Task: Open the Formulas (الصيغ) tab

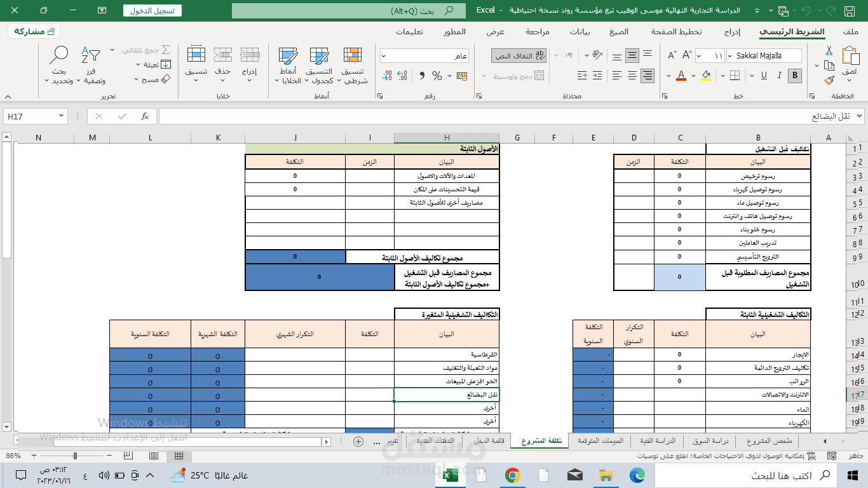Action: 619,32
